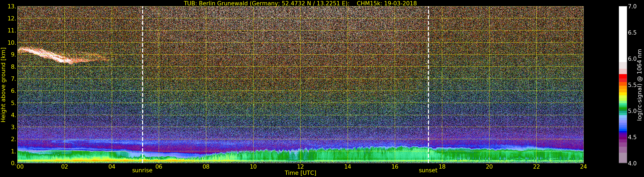Click the colorbar tick label '5.0'

[632, 111]
